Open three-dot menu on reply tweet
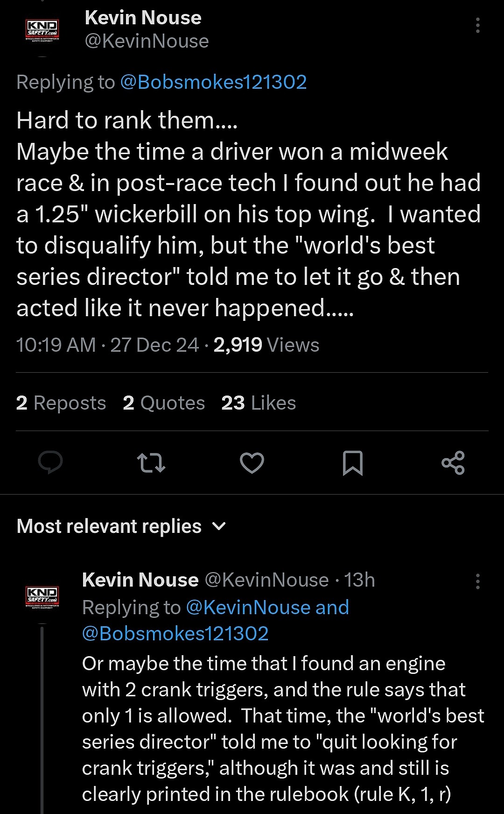 [x=477, y=581]
